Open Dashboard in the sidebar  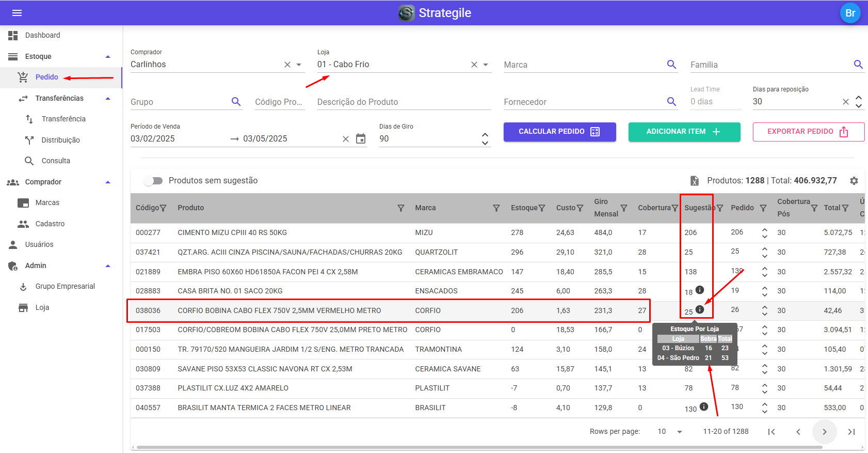coord(42,35)
